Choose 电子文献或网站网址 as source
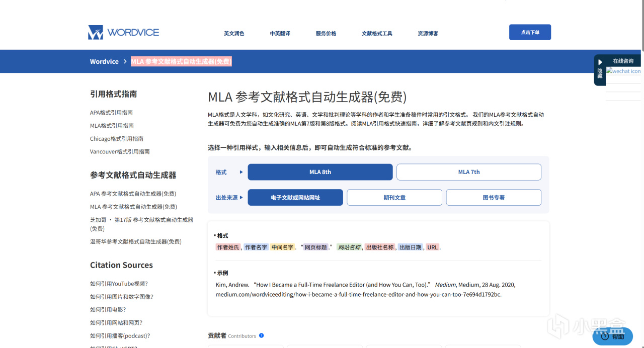Image resolution: width=644 pixels, height=348 pixels. (295, 198)
